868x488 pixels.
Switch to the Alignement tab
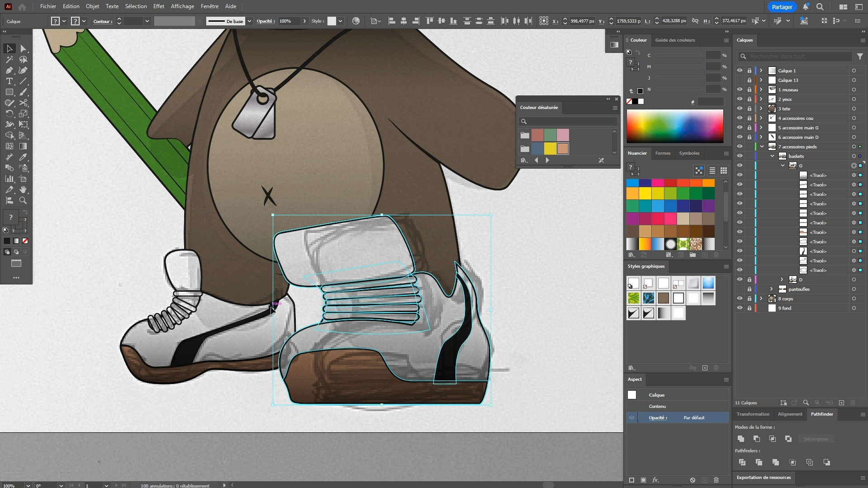pos(790,414)
